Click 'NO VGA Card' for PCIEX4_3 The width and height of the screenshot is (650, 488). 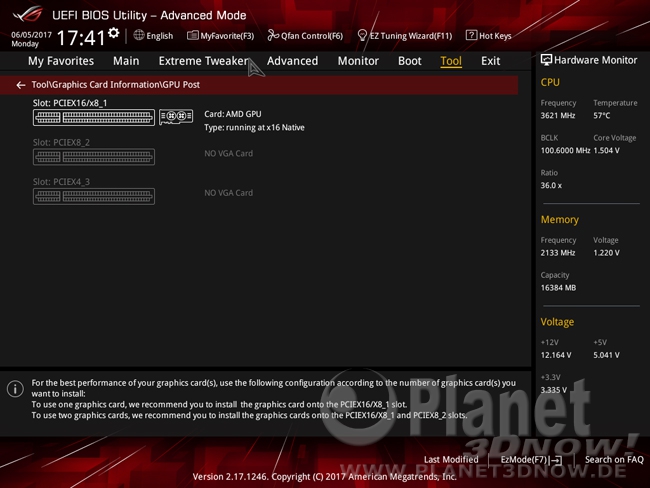coord(228,193)
